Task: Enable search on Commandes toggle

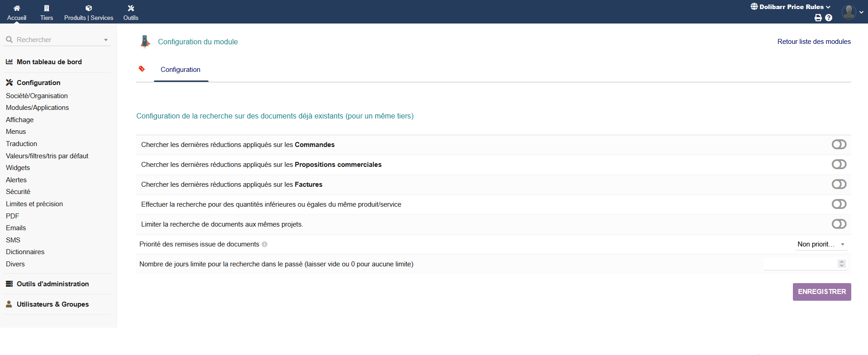Action: (839, 144)
